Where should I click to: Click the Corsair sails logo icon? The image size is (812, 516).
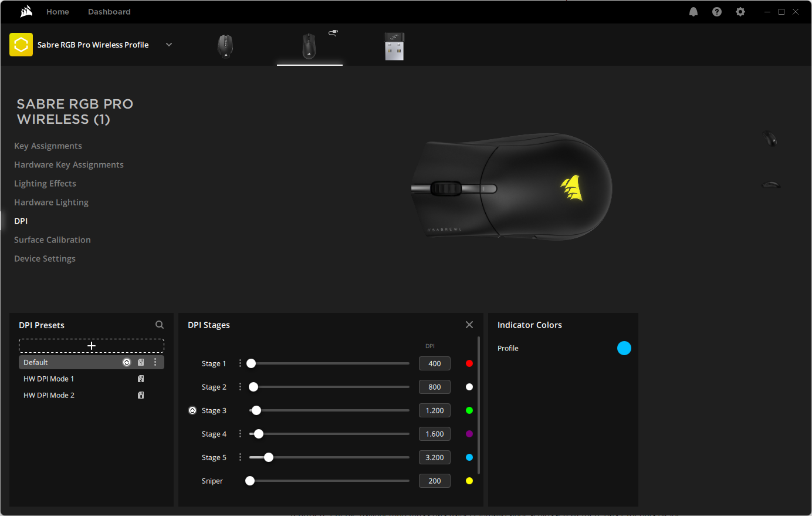click(x=26, y=12)
